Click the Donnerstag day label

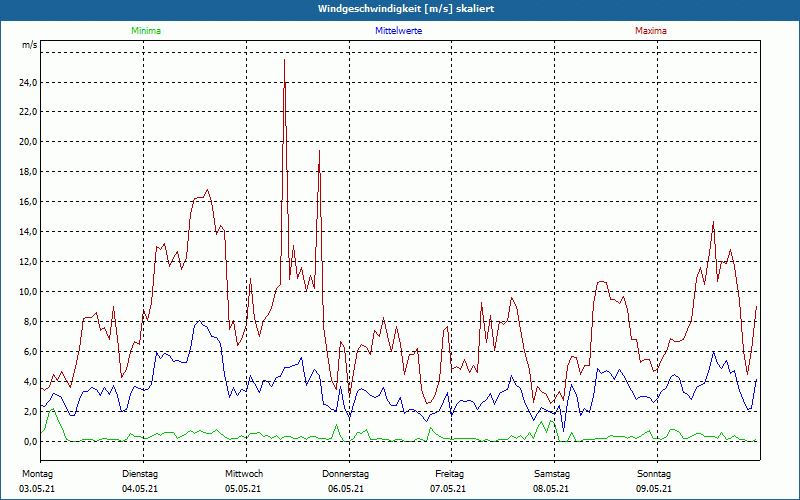(x=345, y=474)
